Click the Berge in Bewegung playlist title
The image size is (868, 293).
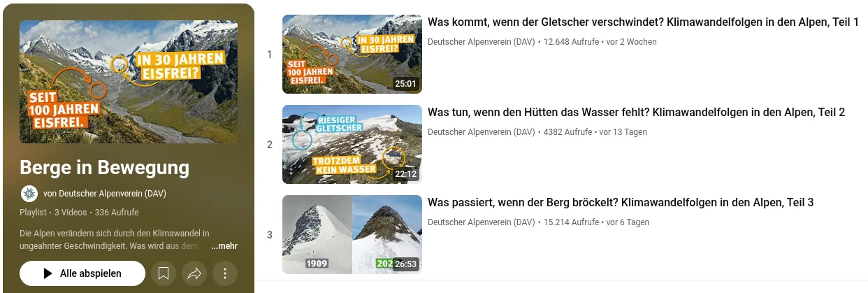tap(105, 168)
